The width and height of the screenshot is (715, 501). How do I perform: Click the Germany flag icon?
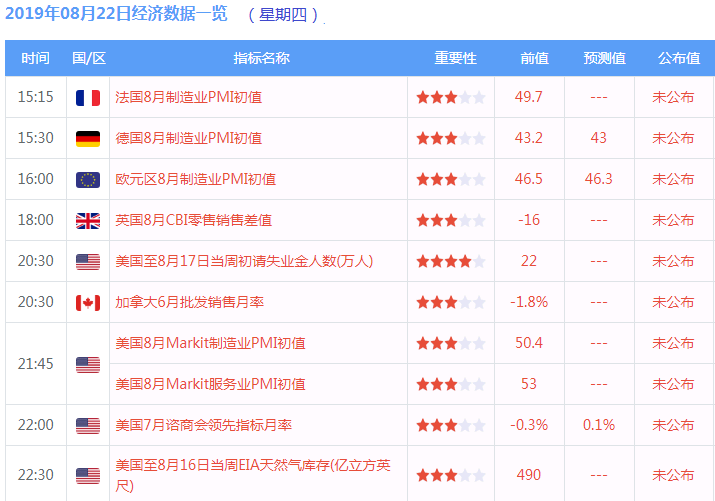pos(88,138)
